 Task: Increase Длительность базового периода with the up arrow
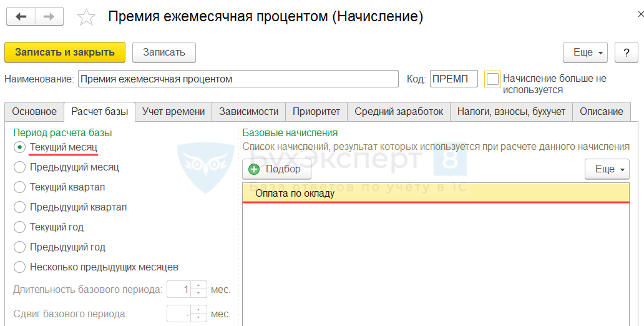tap(198, 285)
